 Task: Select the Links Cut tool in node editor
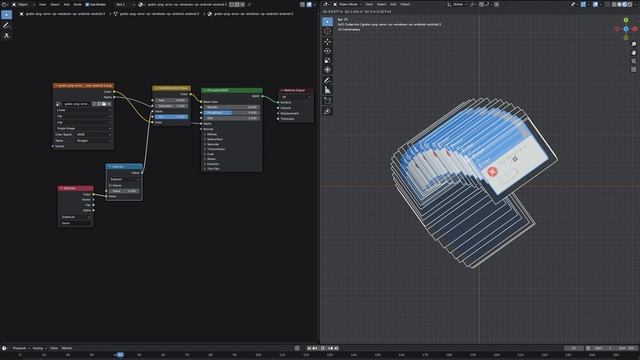tap(7, 36)
